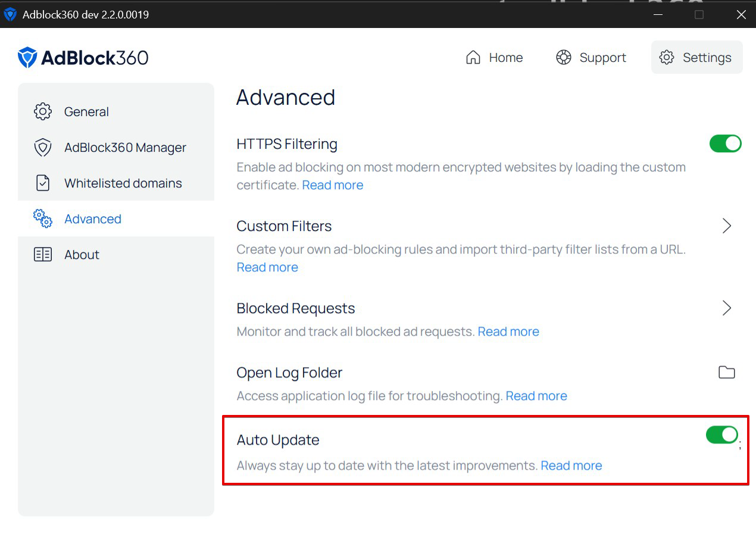Click the Whitelisted domains document icon
This screenshot has width=756, height=534.
43,183
